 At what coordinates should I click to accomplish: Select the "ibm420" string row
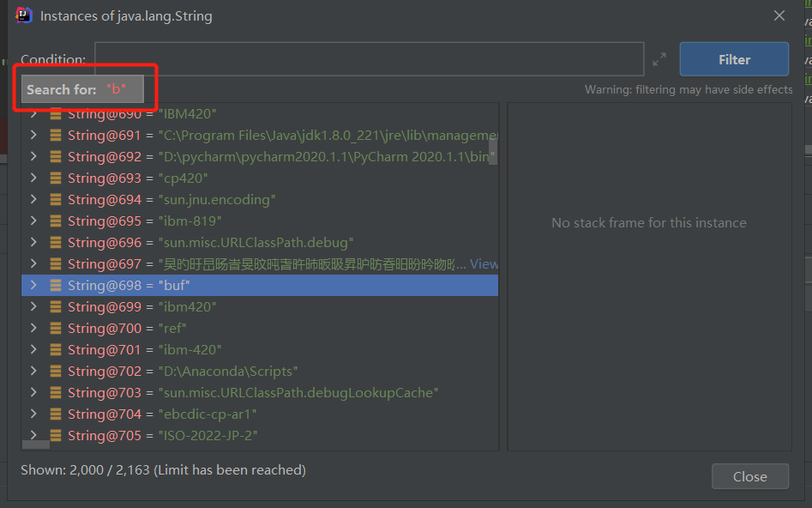[x=260, y=307]
